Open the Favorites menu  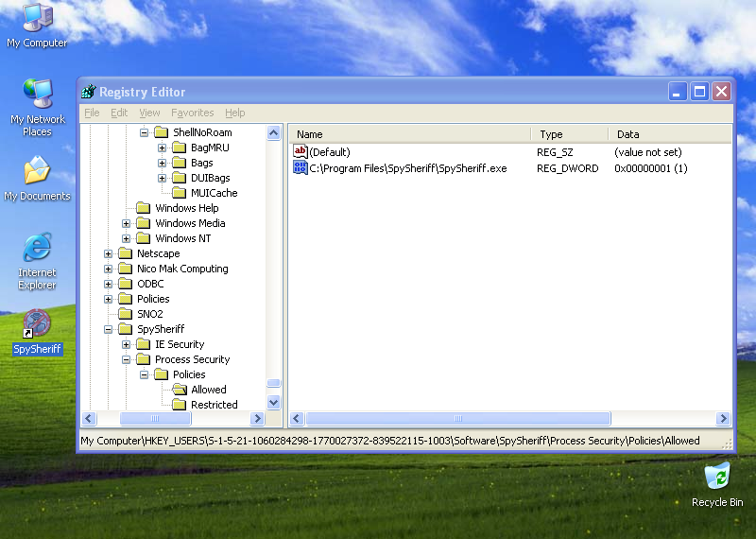193,113
